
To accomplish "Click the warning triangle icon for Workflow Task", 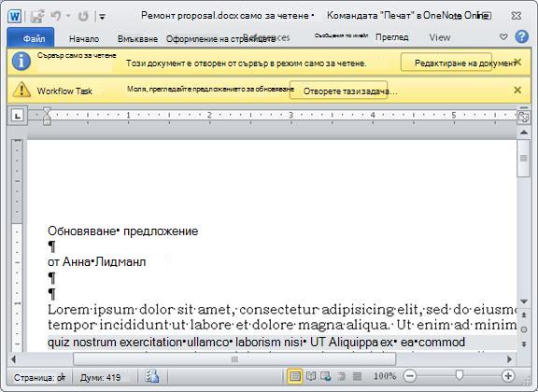I will 21,90.
